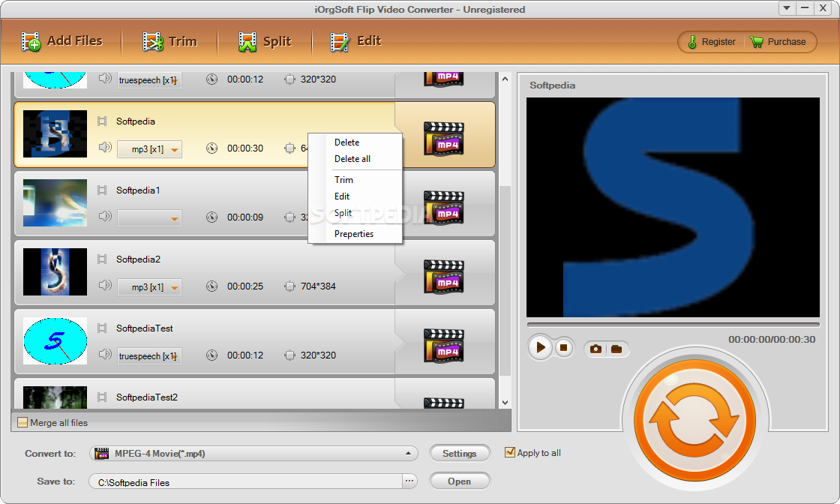Open the mp3 [x1] audio dropdown for Softpedia2
The height and width of the screenshot is (504, 840).
[x=149, y=287]
